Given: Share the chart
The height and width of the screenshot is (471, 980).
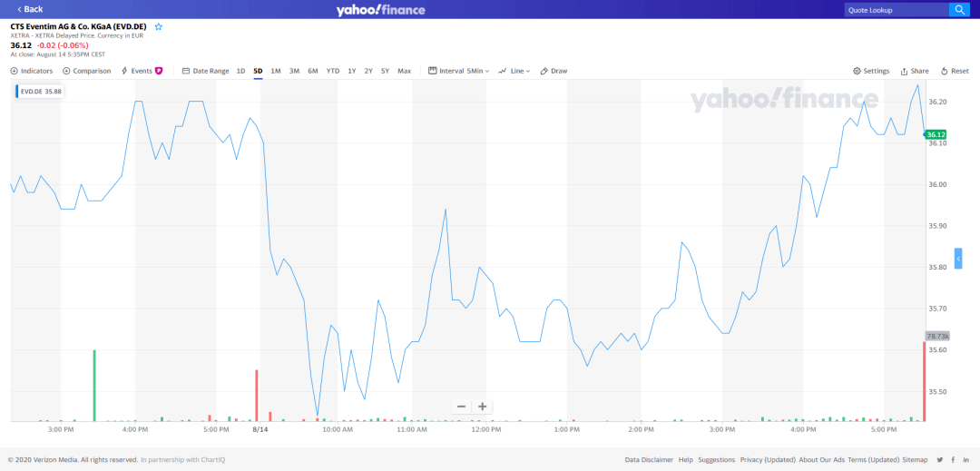Looking at the screenshot, I should click(x=915, y=71).
